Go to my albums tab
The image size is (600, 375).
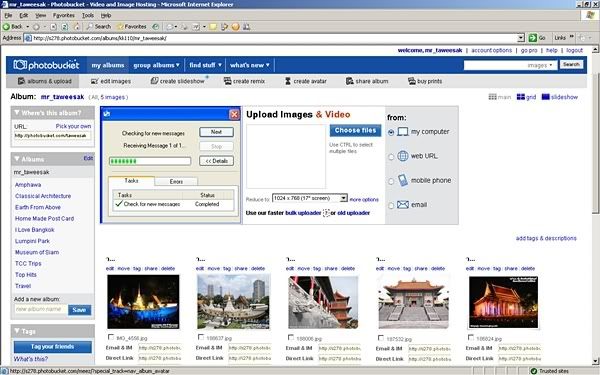click(x=108, y=65)
